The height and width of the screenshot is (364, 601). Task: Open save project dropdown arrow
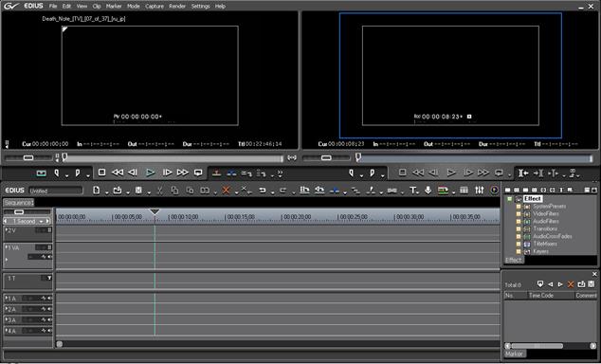click(x=149, y=192)
